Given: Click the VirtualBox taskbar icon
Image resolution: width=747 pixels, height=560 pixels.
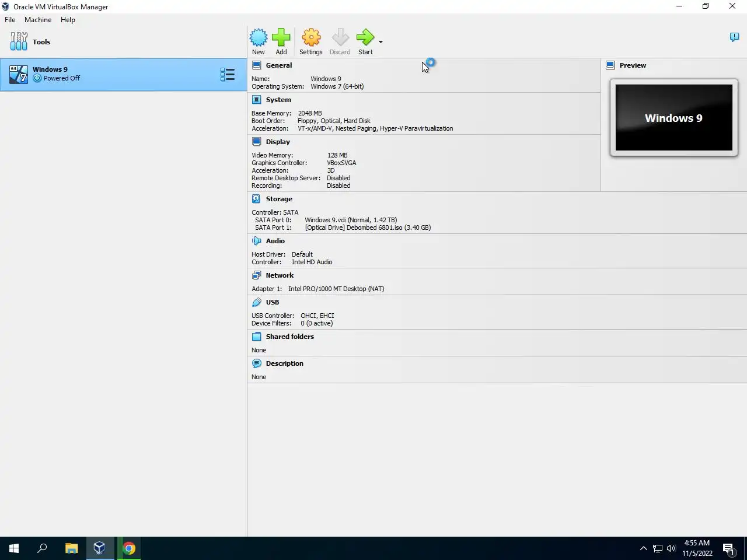Looking at the screenshot, I should [x=99, y=548].
